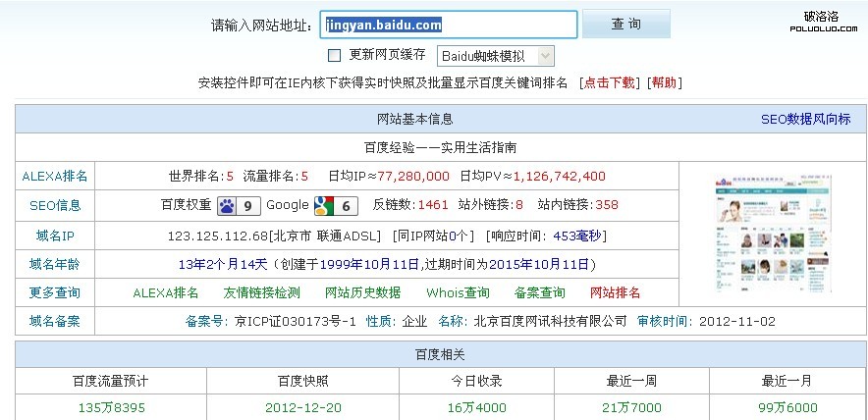Click the audit date 2012-11-02
Viewport: 868px width, 420px height.
[x=737, y=321]
